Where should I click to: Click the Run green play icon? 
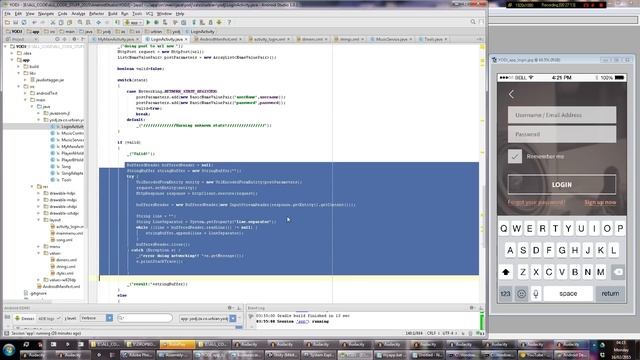click(x=148, y=22)
